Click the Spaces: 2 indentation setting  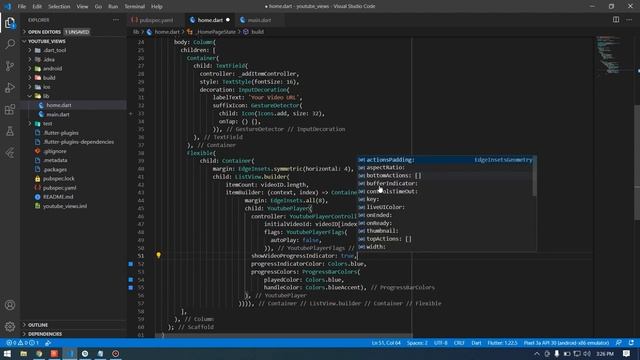(417, 343)
